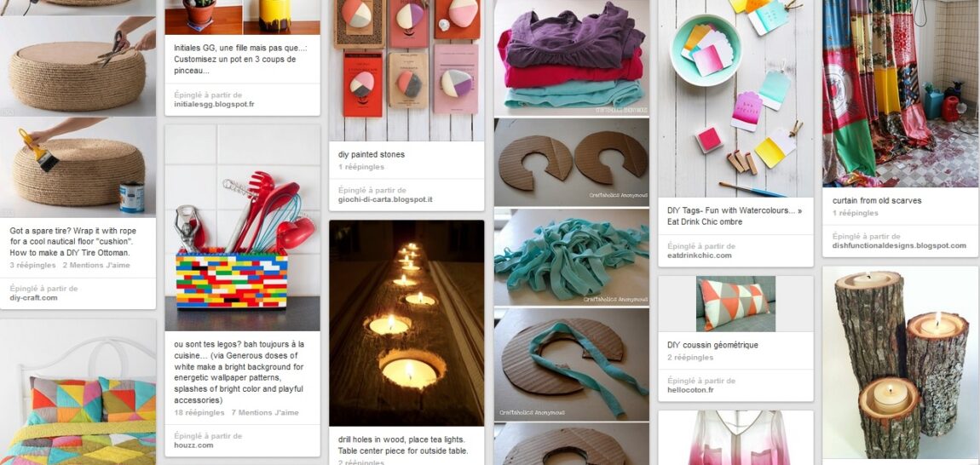Screen dimensions: 980x465
Task: Open the houzz.com source link
Action: 193,445
